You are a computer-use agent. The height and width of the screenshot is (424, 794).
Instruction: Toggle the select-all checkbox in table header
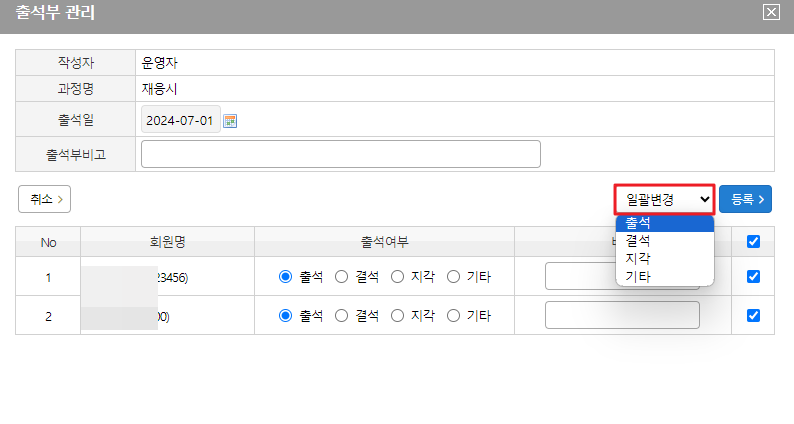[x=754, y=241]
